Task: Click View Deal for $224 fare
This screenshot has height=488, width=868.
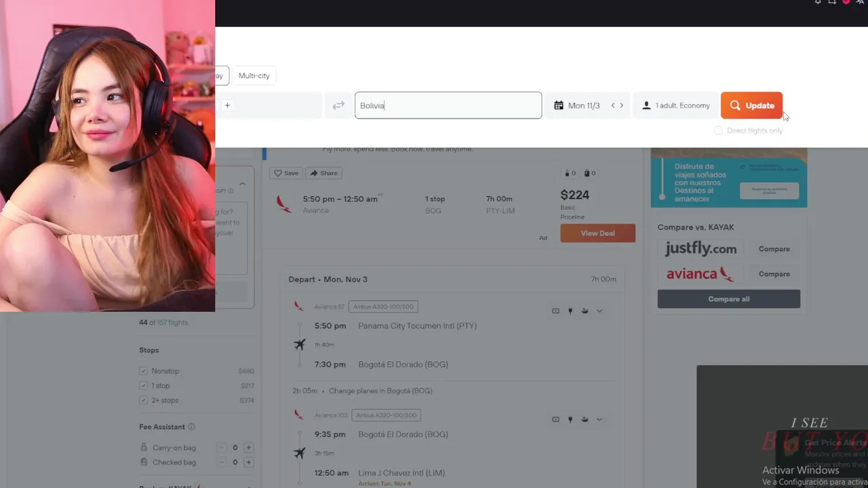Action: (597, 233)
